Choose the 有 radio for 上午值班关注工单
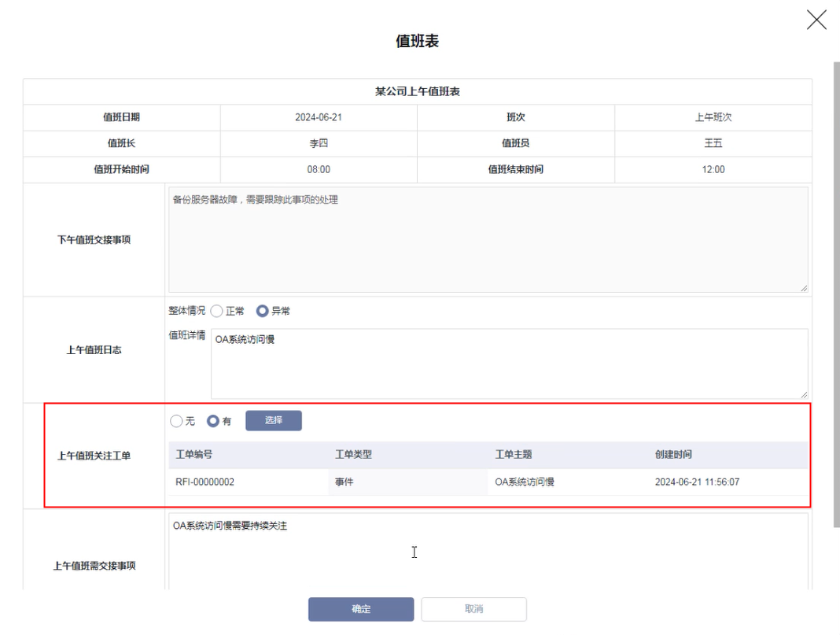The image size is (840, 635). tap(212, 422)
